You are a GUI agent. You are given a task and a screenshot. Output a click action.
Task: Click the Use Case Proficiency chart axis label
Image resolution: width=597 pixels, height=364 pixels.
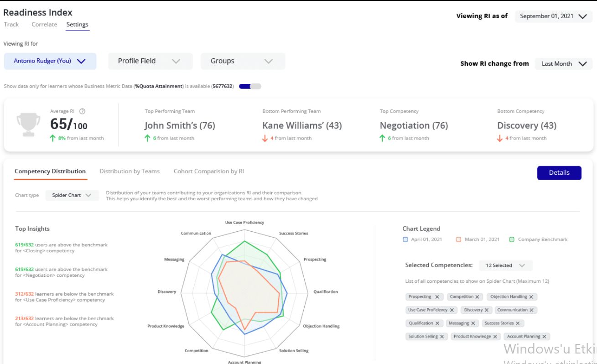[244, 223]
